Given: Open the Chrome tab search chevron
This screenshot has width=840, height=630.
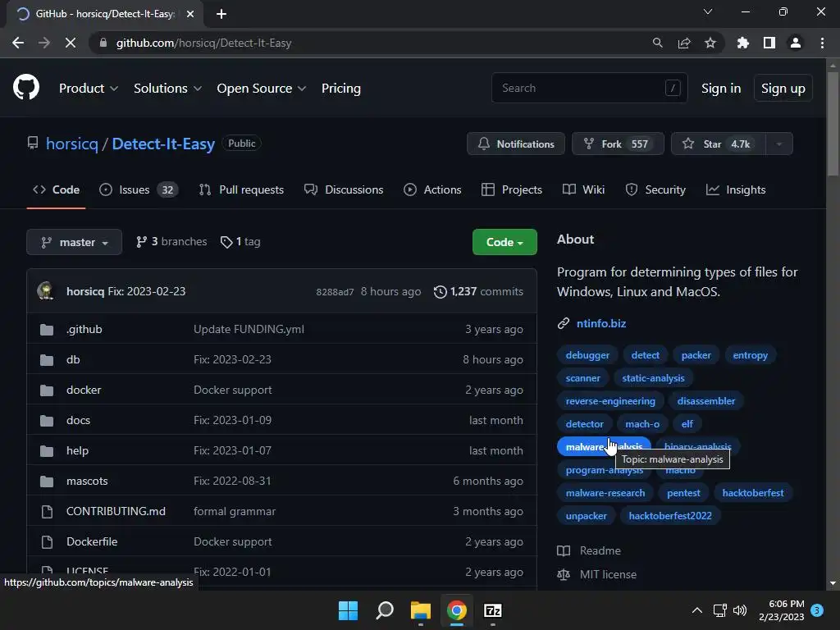Looking at the screenshot, I should (708, 11).
